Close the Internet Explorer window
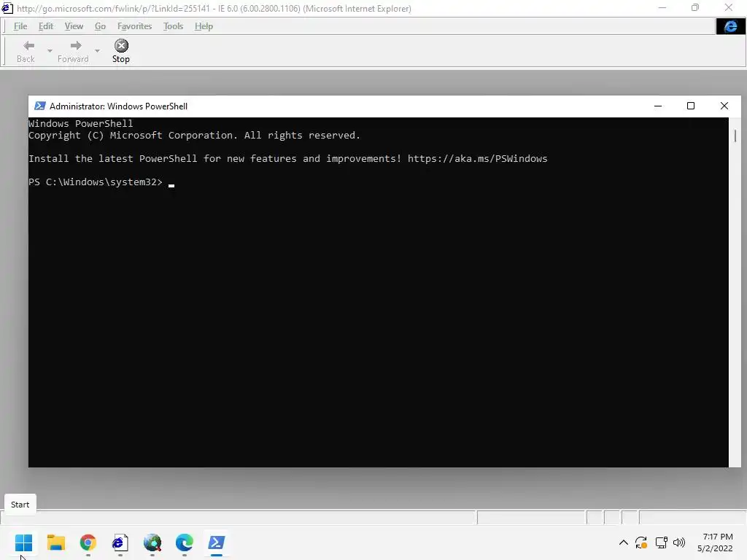747x560 pixels. point(729,7)
